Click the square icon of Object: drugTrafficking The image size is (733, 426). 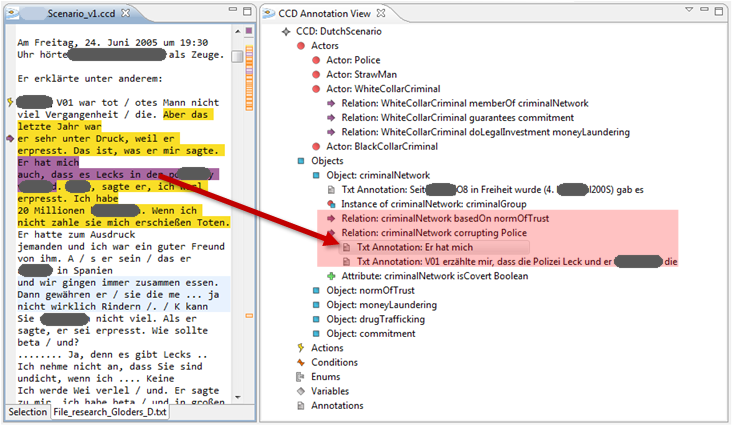tap(316, 319)
